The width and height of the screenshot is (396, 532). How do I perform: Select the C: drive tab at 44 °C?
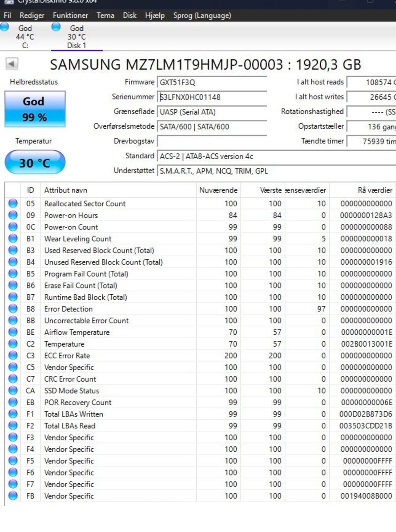click(x=25, y=36)
